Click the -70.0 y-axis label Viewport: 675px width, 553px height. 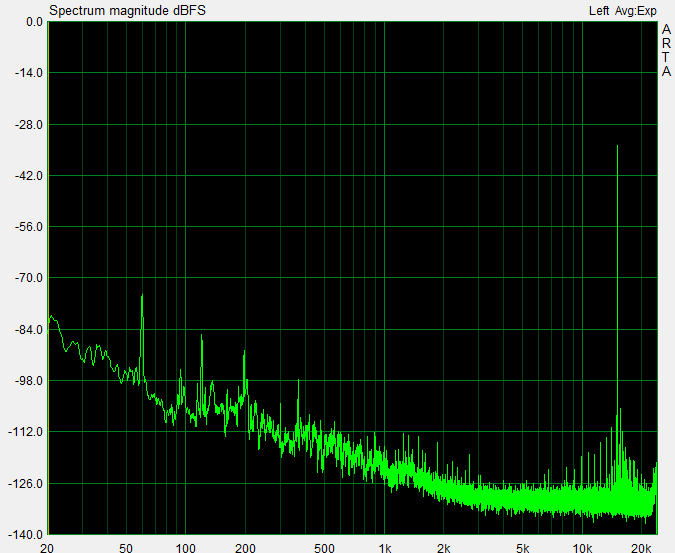[29, 278]
